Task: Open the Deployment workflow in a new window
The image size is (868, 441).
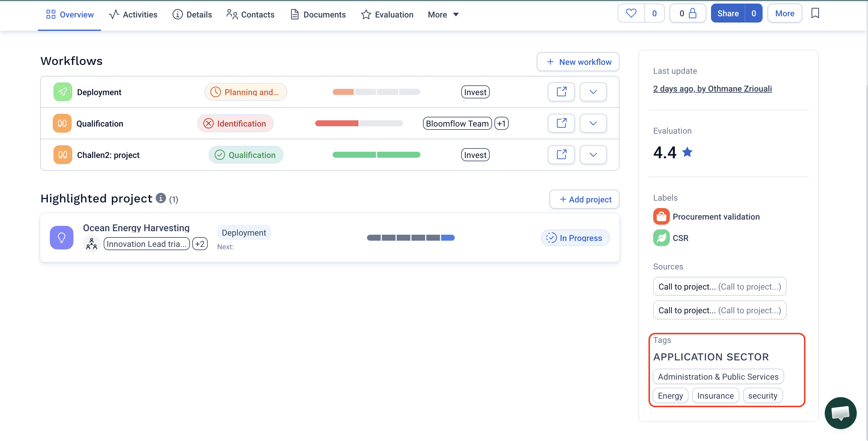Action: point(561,92)
